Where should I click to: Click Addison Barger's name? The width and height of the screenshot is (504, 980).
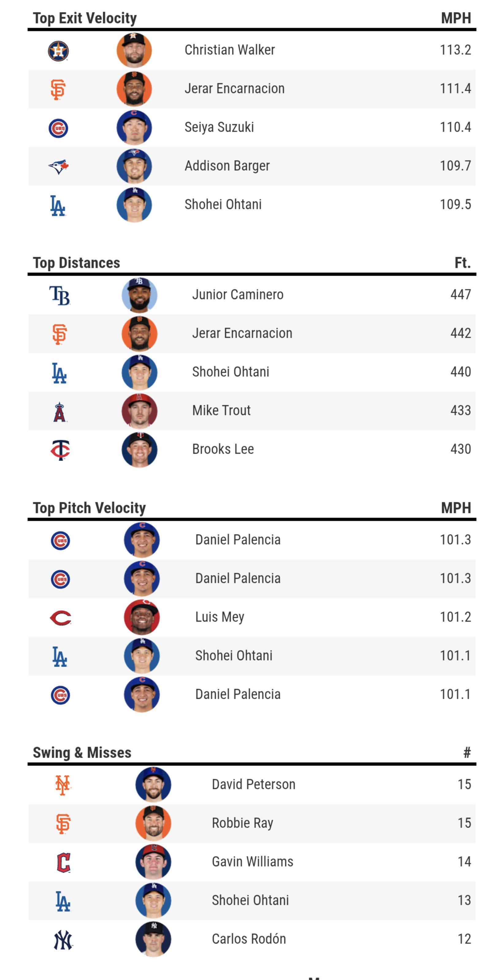click(227, 166)
